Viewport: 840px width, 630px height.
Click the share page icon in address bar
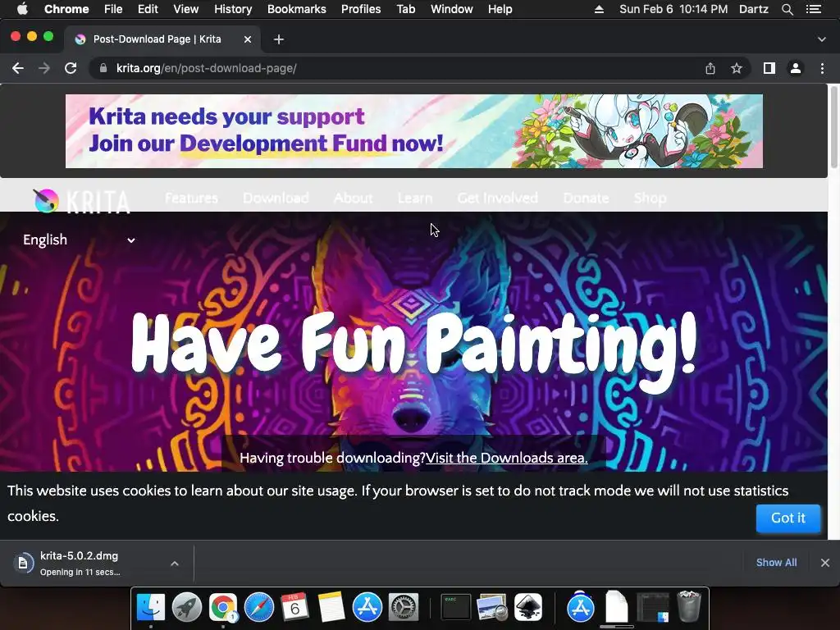tap(710, 69)
